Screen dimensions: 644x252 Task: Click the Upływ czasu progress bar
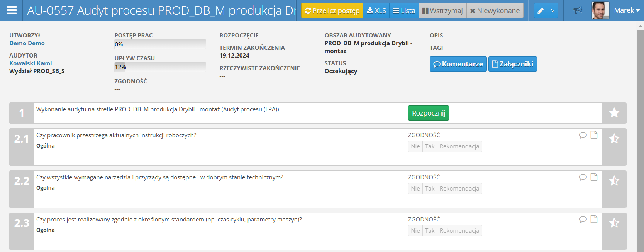(160, 67)
